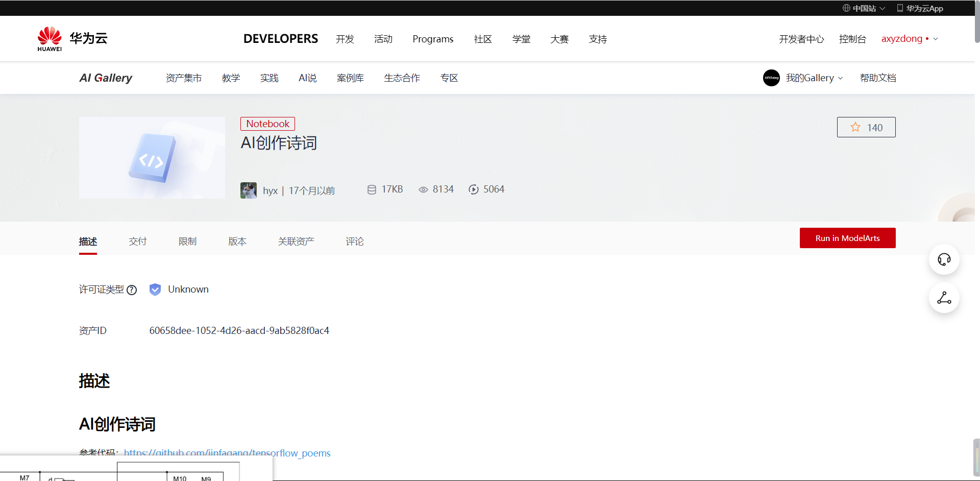Open 实践 in AI Gallery nav

269,78
